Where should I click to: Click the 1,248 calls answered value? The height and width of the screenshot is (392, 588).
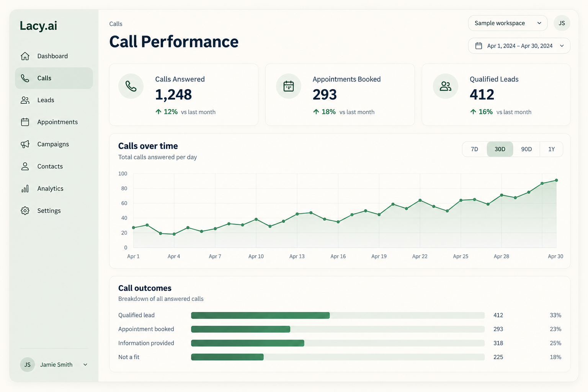pyautogui.click(x=173, y=95)
